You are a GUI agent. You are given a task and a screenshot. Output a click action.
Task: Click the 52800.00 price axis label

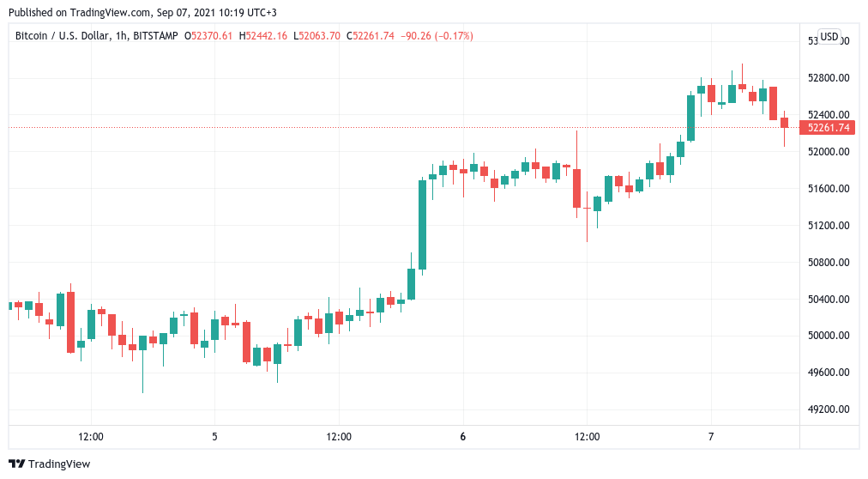coord(829,78)
